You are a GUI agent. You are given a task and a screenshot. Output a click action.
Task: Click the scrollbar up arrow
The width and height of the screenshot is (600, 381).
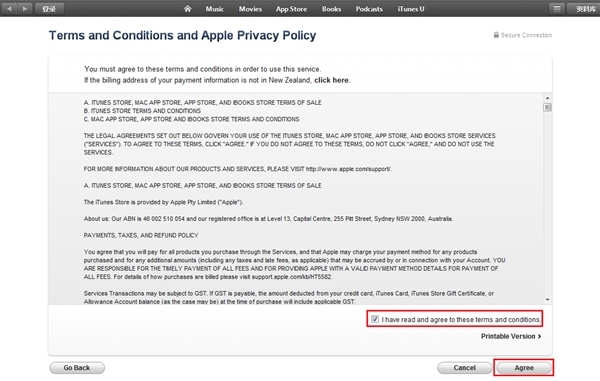coord(548,98)
